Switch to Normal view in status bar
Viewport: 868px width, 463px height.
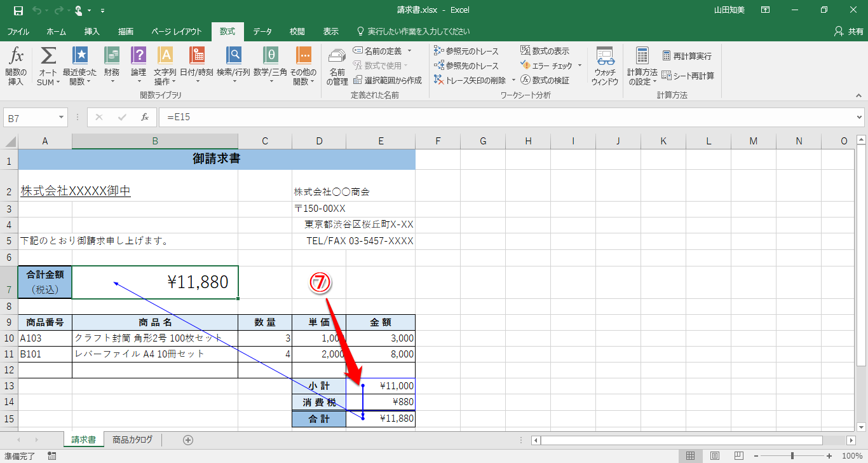click(690, 455)
